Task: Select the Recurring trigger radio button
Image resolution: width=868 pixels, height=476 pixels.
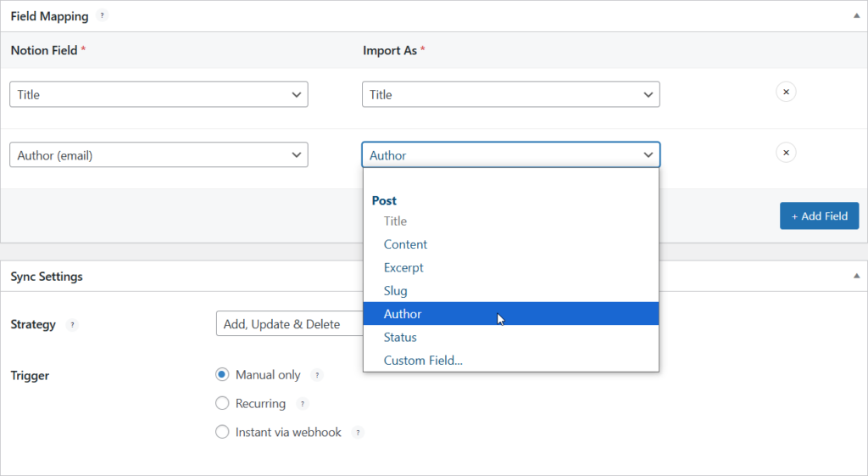Action: pyautogui.click(x=222, y=403)
